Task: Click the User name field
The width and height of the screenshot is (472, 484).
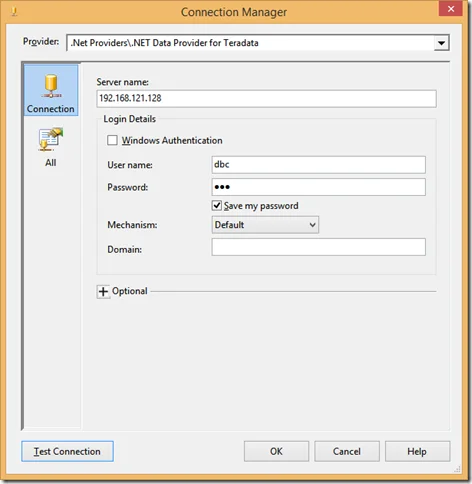Action: tap(318, 165)
